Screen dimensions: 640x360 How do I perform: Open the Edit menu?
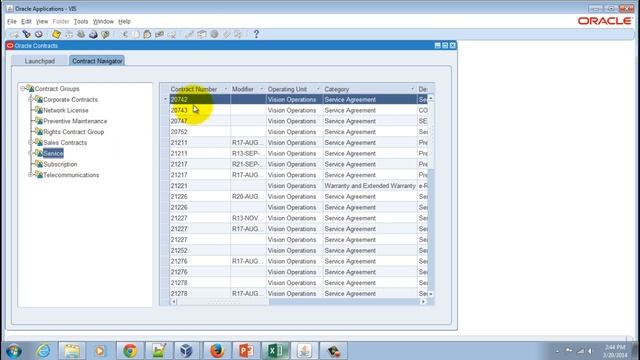[x=26, y=21]
